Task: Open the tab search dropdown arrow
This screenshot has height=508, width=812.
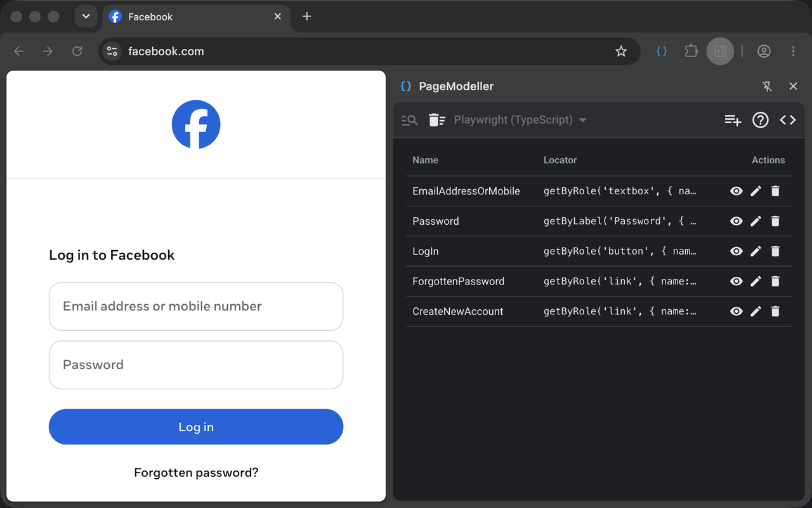Action: click(86, 17)
